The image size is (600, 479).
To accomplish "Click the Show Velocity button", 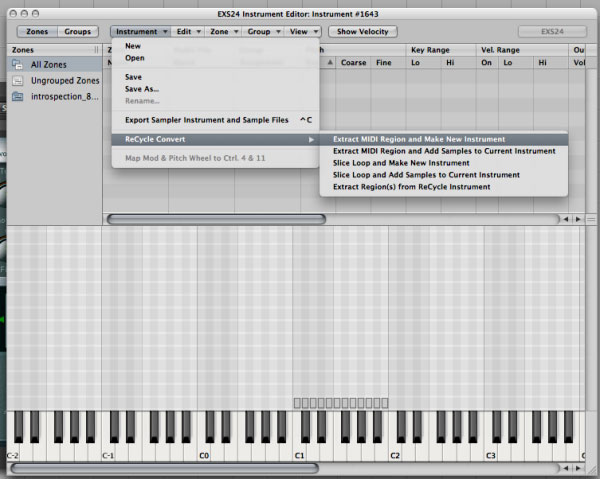I will click(x=362, y=31).
